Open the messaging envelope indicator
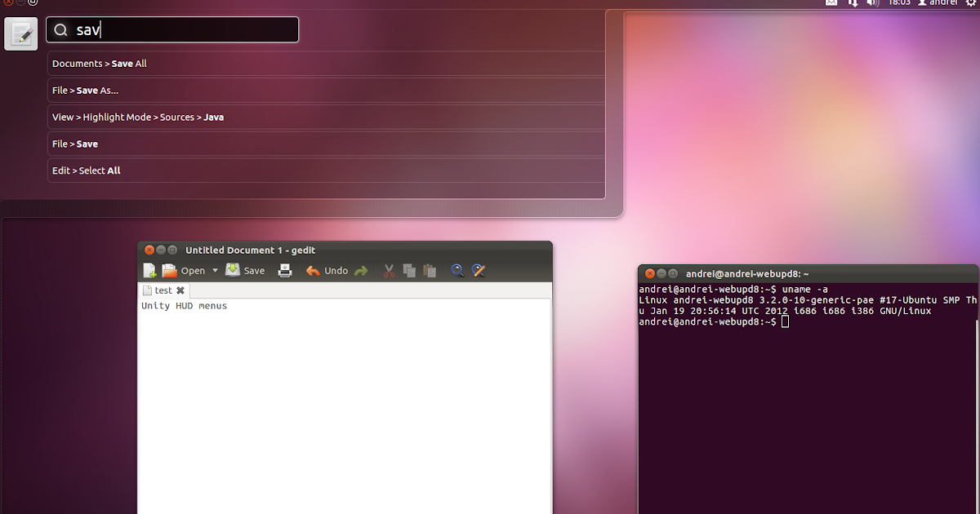Viewport: 980px width, 514px height. pyautogui.click(x=831, y=3)
